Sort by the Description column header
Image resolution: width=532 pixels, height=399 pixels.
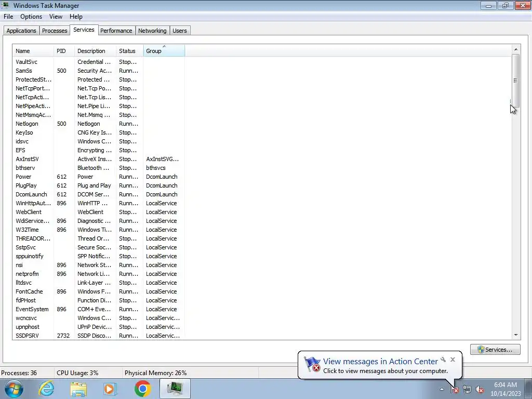96,50
